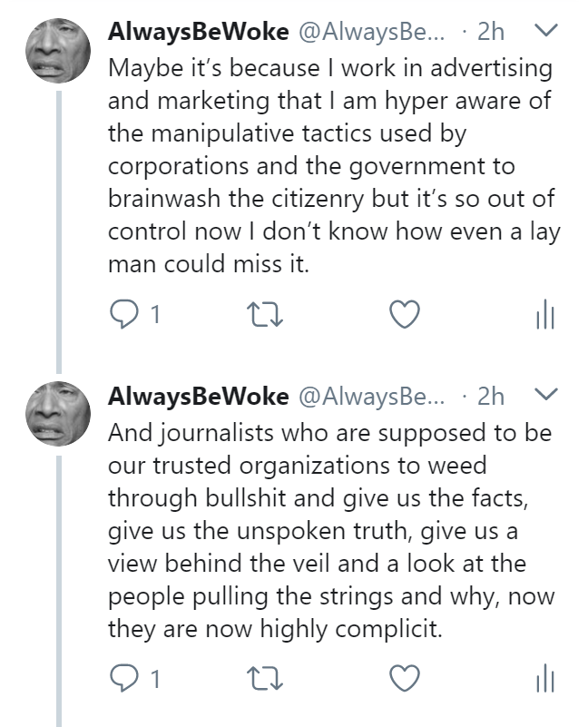Like the tweet about journalists
Image resolution: width=588 pixels, height=727 pixels.
pyautogui.click(x=404, y=678)
